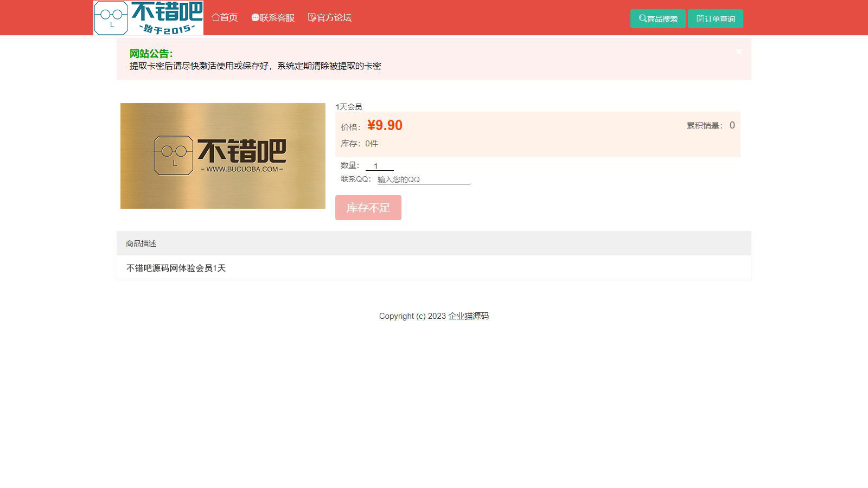
Task: Click the magnifier icon in 商品搜索
Action: pyautogui.click(x=642, y=18)
